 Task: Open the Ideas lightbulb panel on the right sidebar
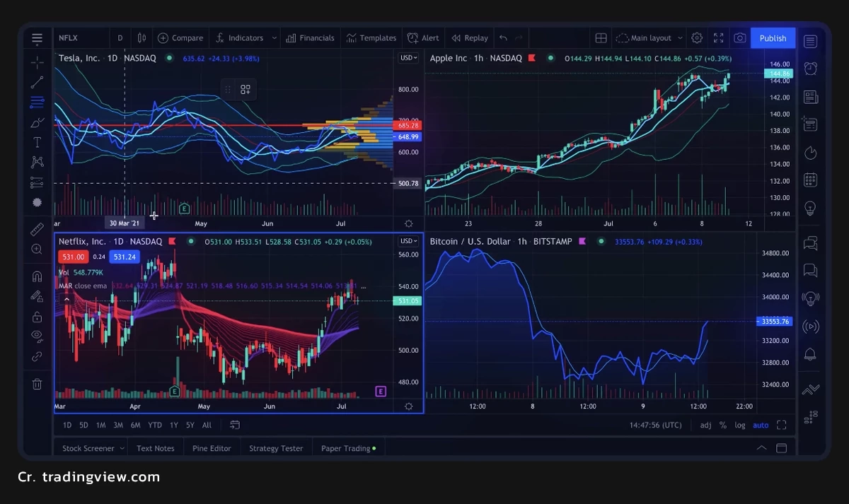[x=811, y=208]
